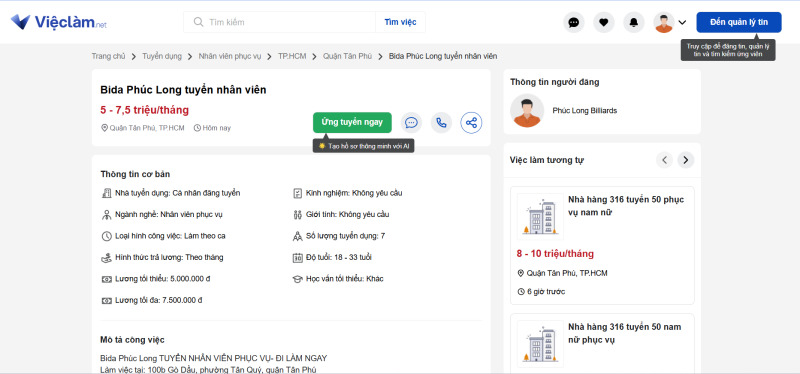Click the search magnifier icon
800x374 pixels.
pos(198,22)
